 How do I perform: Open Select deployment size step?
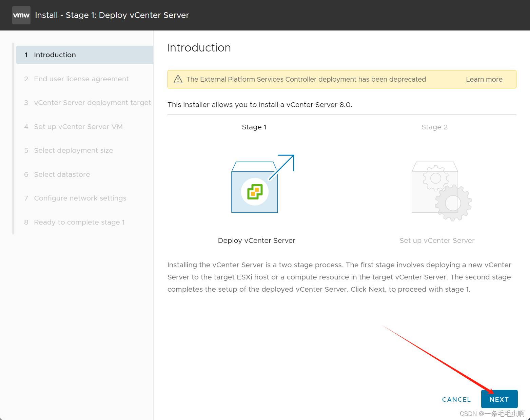coord(73,150)
